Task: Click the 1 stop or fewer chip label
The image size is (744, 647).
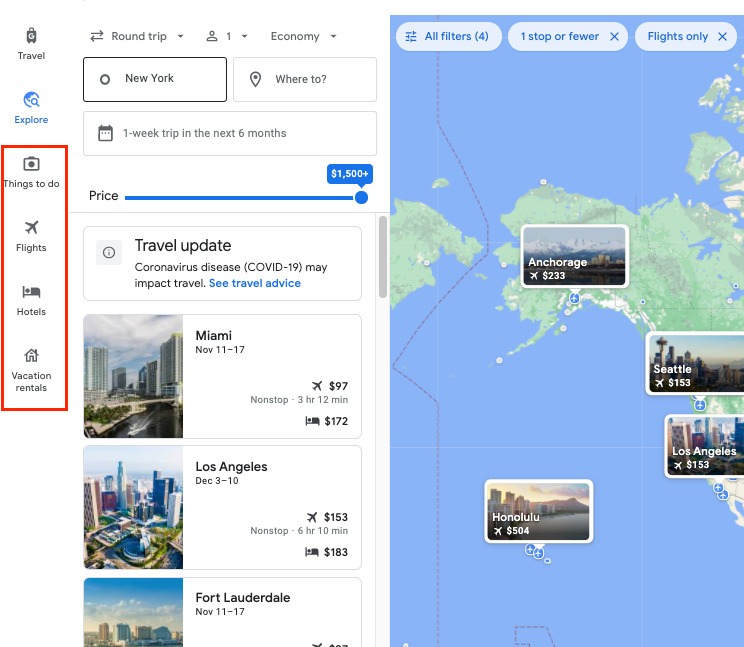Action: [559, 37]
